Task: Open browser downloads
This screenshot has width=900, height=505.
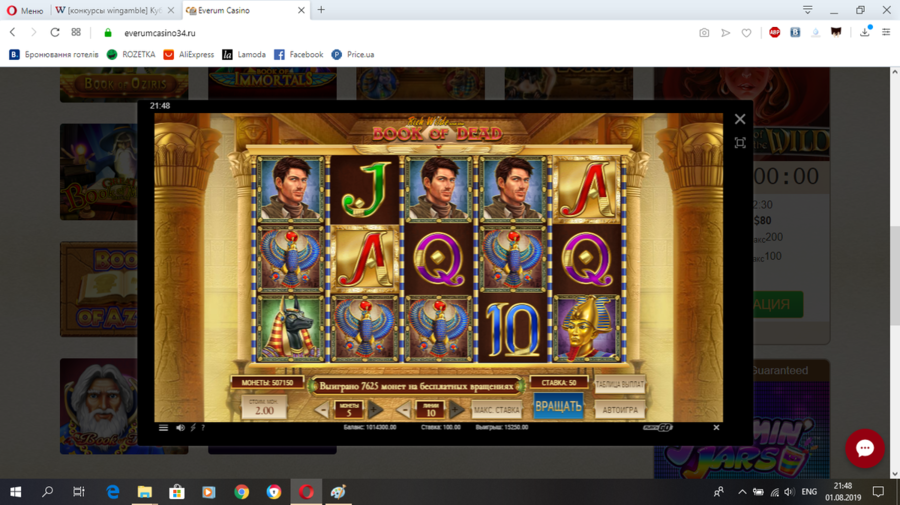Action: click(x=865, y=32)
